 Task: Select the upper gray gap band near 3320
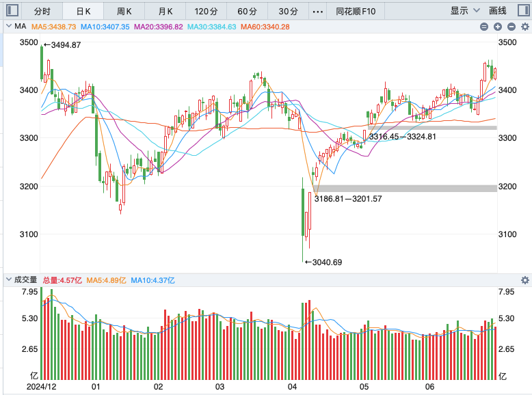[x=432, y=128]
